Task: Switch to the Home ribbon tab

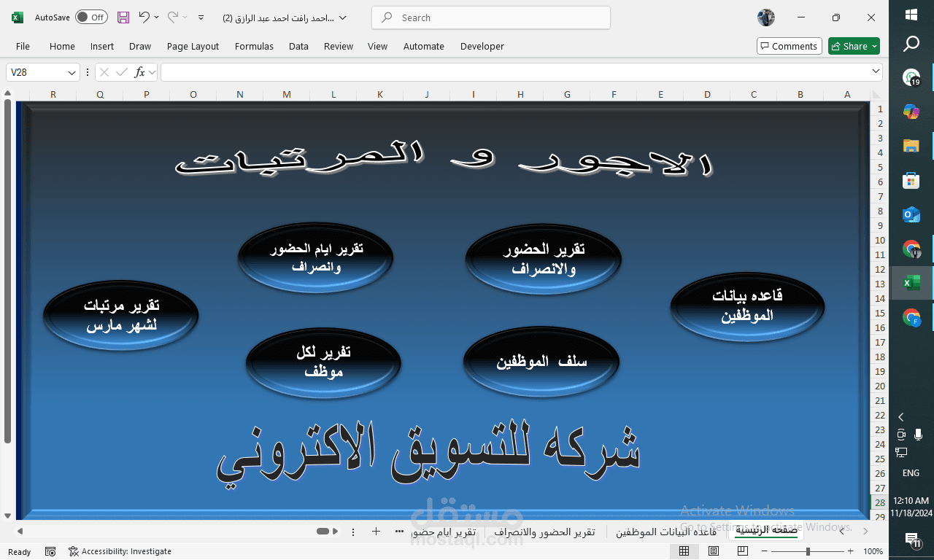Action: click(62, 46)
